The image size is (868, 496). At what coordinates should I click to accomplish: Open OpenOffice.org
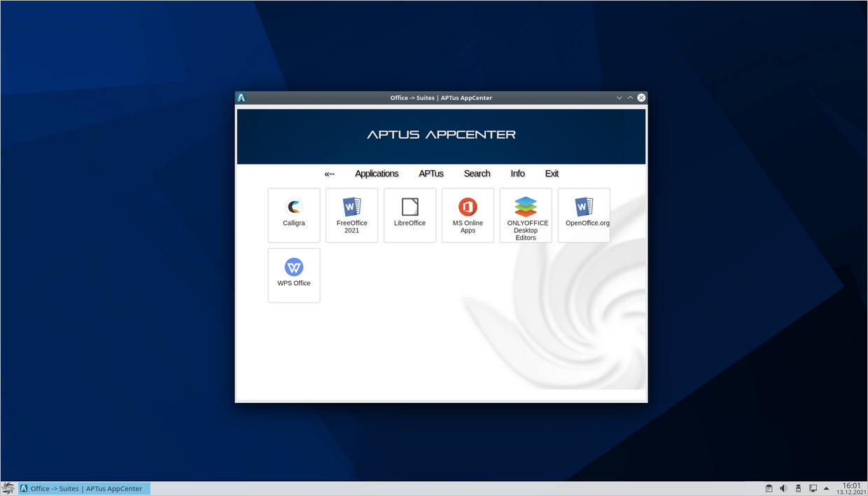584,214
